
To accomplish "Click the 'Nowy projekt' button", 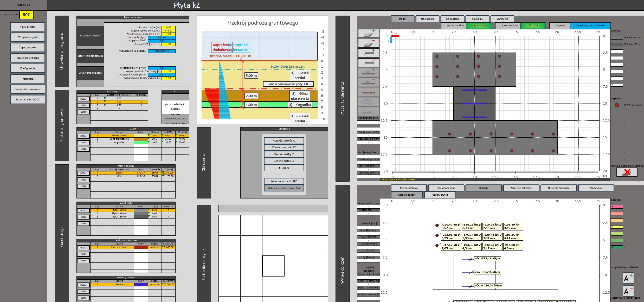I will 28,27.
